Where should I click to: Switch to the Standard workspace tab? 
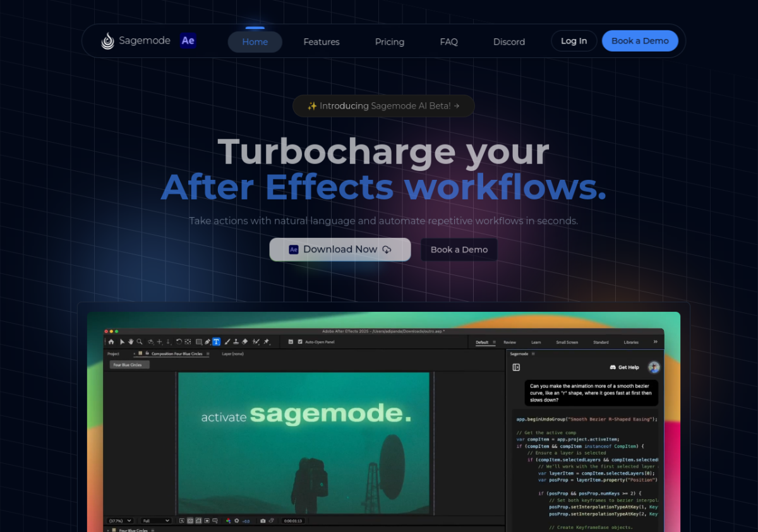601,342
